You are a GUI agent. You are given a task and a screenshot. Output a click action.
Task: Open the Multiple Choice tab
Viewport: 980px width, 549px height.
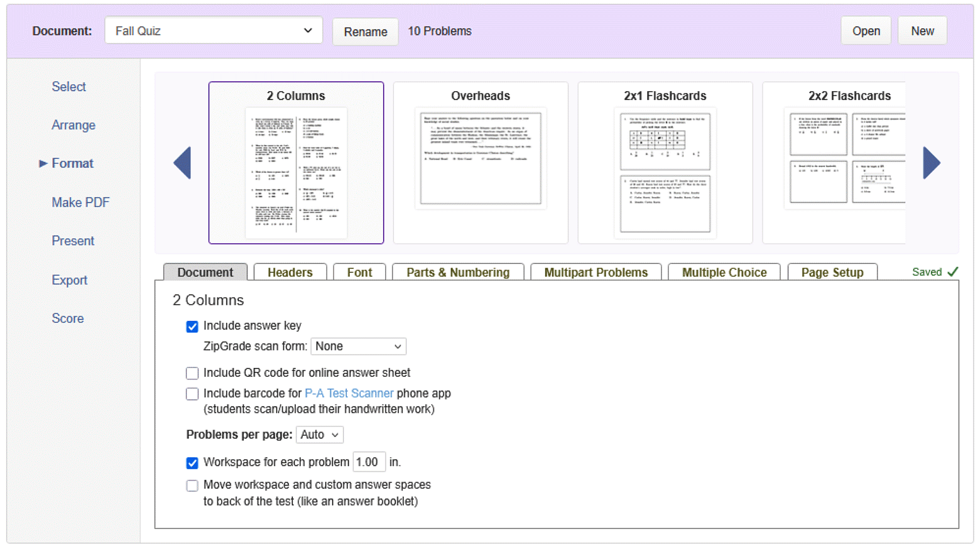[724, 273]
